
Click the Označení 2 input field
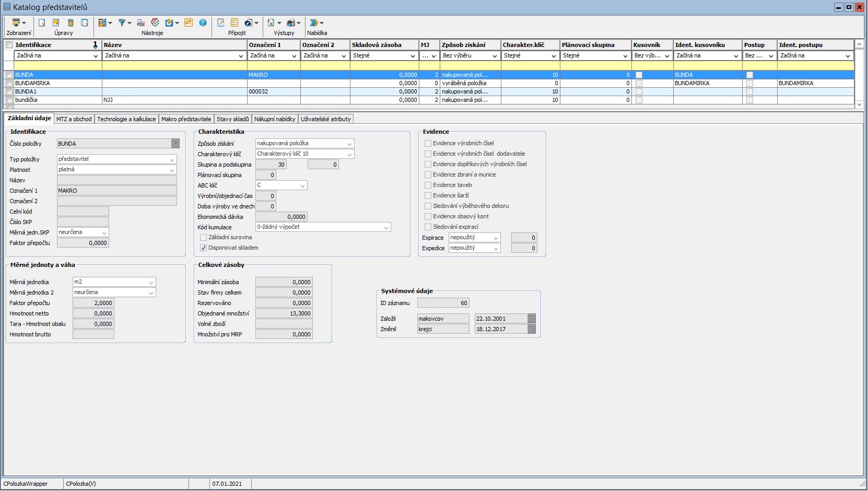click(116, 201)
